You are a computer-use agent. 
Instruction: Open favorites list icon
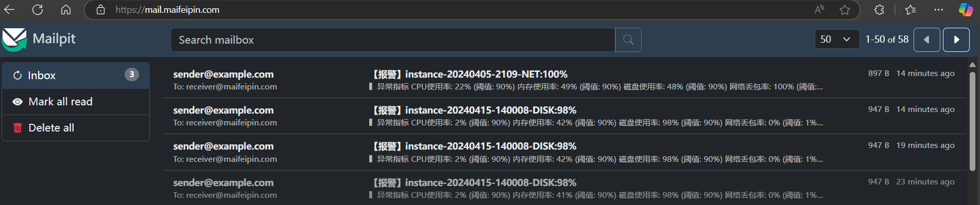tap(910, 10)
